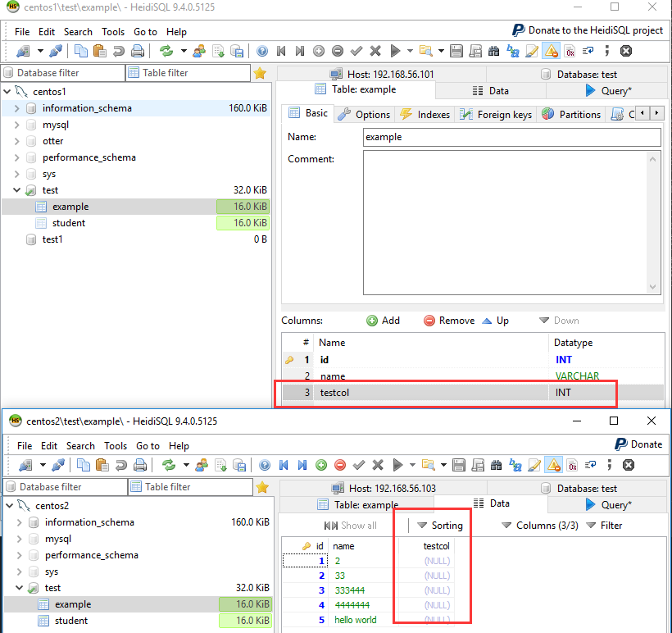Screen dimensions: 672x633
Task: Click Exit application icon in centos1 toolbar
Action: 626,52
